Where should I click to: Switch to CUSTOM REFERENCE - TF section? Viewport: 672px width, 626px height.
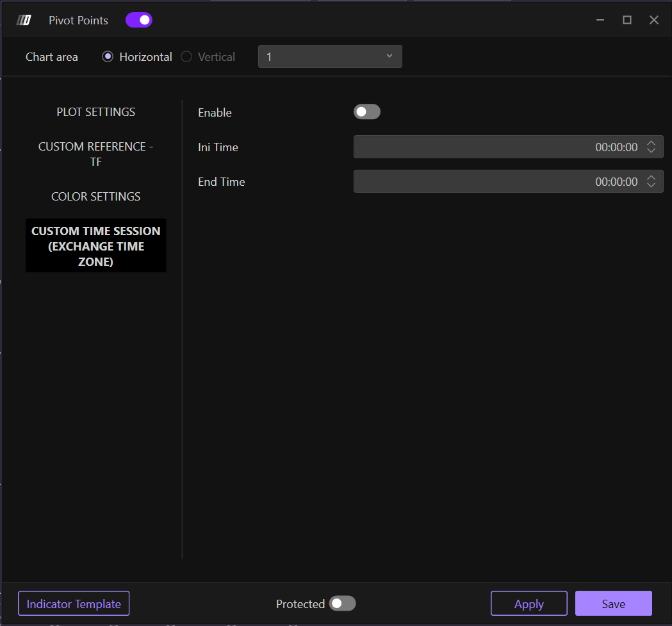(x=96, y=154)
